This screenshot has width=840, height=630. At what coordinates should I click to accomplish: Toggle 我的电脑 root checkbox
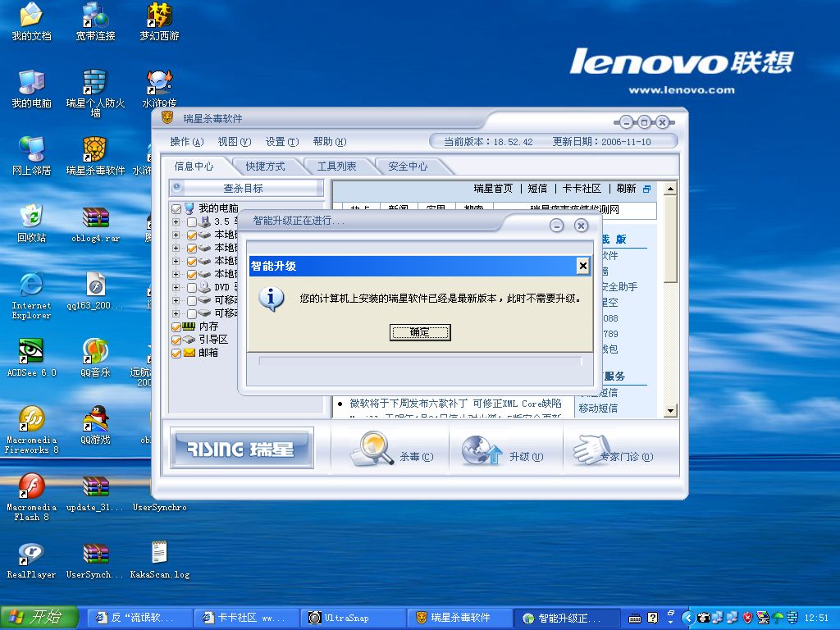176,208
